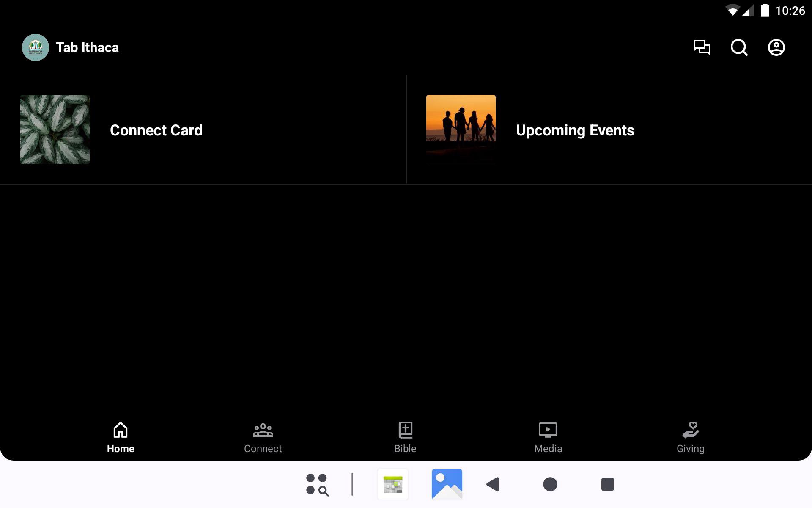Tap the Connect people icon
Image resolution: width=812 pixels, height=508 pixels.
pyautogui.click(x=263, y=430)
